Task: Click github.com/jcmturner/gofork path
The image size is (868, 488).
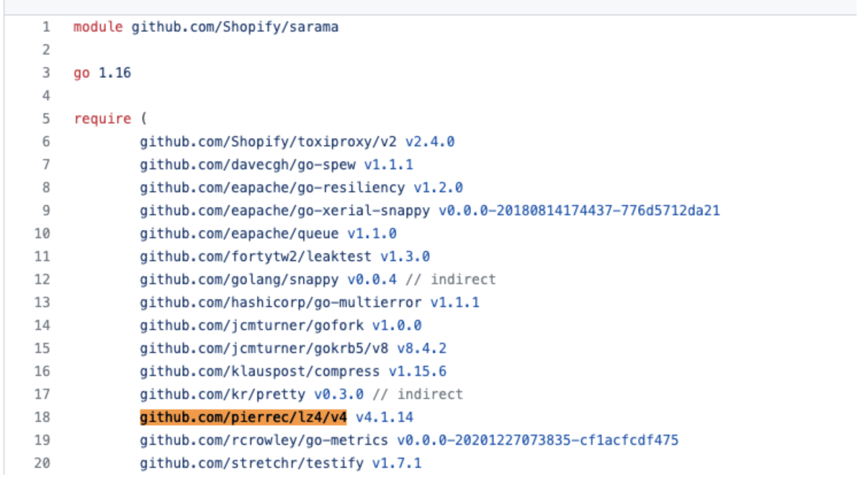Action: (251, 326)
